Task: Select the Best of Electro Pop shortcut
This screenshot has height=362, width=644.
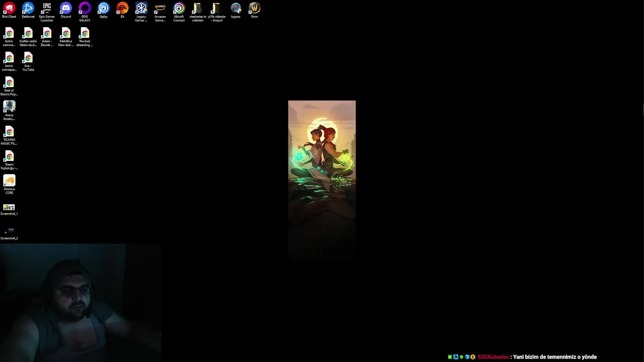Action: (x=9, y=86)
